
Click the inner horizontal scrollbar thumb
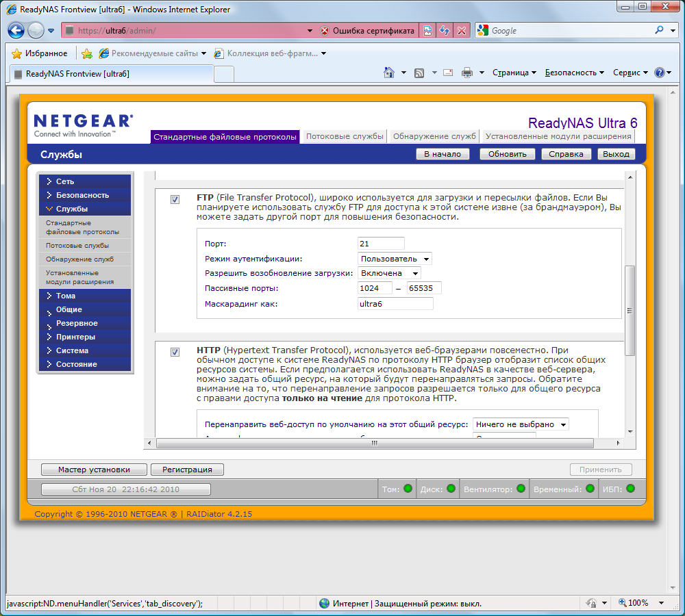tap(375, 443)
